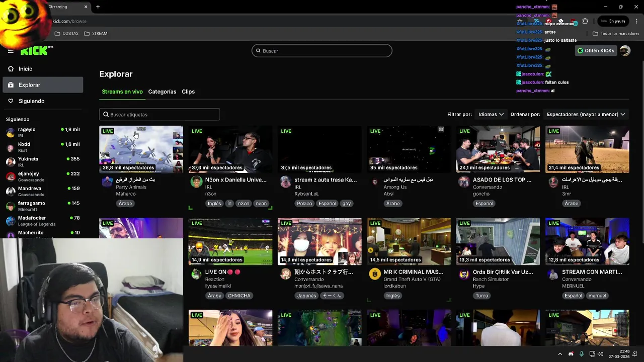The image size is (644, 362).
Task: Click the Turco tag
Action: tap(482, 296)
